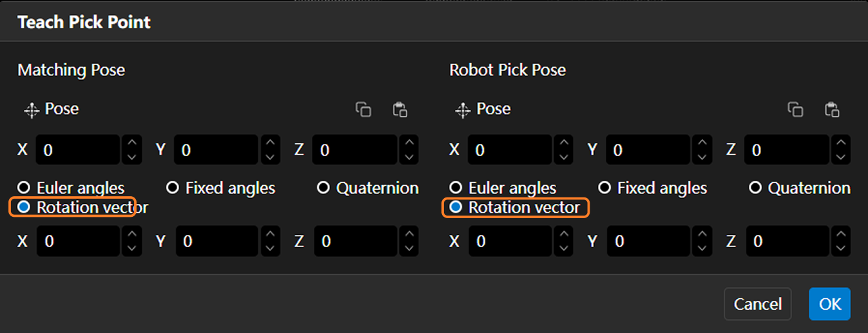Choose Quaternion for Robot Pick Pose
868x333 pixels.
tap(755, 188)
